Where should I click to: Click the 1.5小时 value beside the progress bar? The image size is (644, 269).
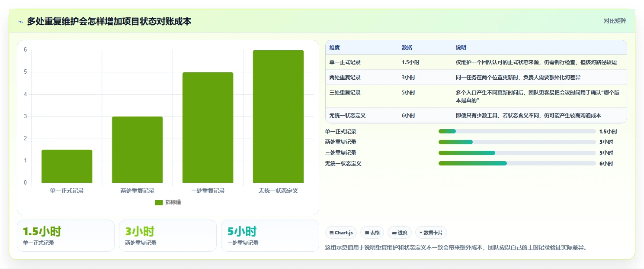(x=608, y=132)
